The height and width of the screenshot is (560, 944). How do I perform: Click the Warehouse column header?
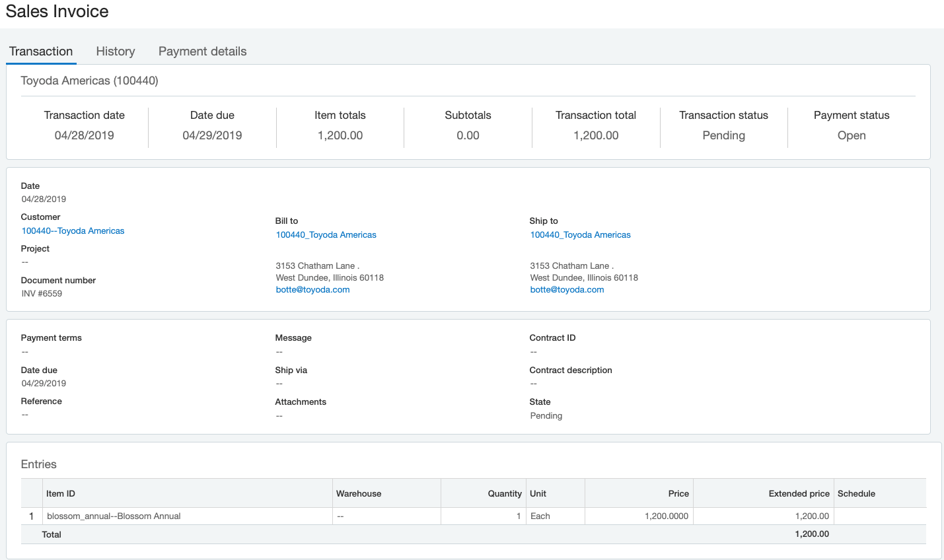[359, 494]
